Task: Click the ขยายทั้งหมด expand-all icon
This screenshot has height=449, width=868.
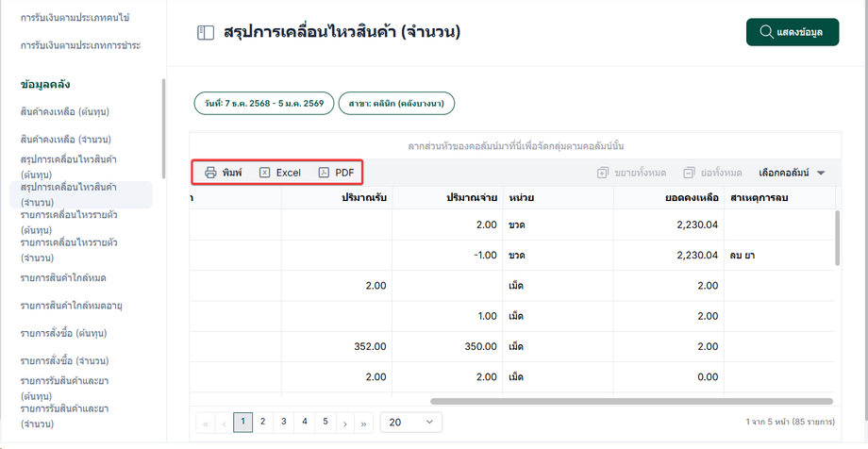Action: click(x=603, y=173)
